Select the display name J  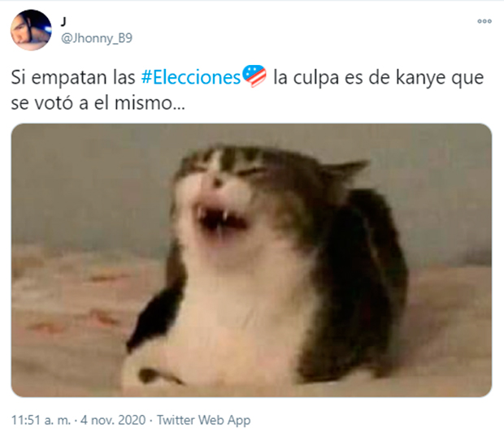pyautogui.click(x=63, y=22)
